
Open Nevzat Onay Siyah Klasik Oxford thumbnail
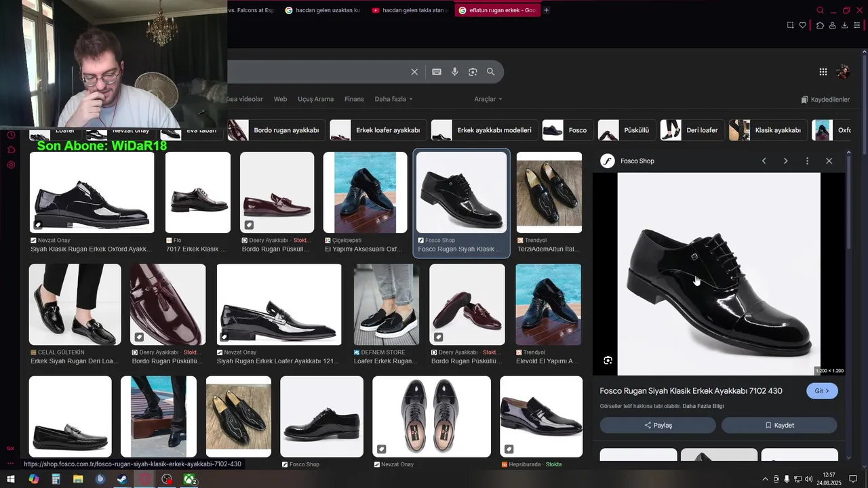pyautogui.click(x=92, y=192)
